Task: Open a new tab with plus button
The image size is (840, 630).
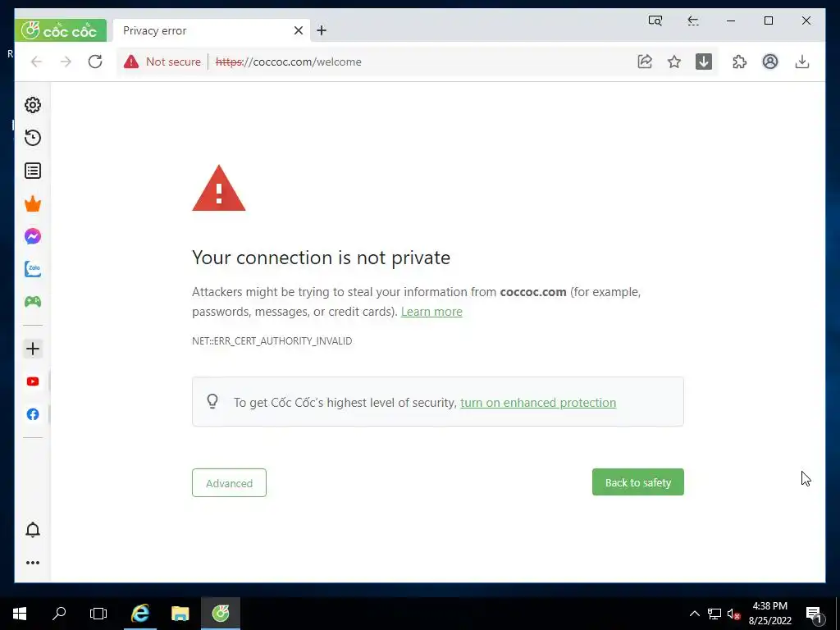Action: click(322, 30)
